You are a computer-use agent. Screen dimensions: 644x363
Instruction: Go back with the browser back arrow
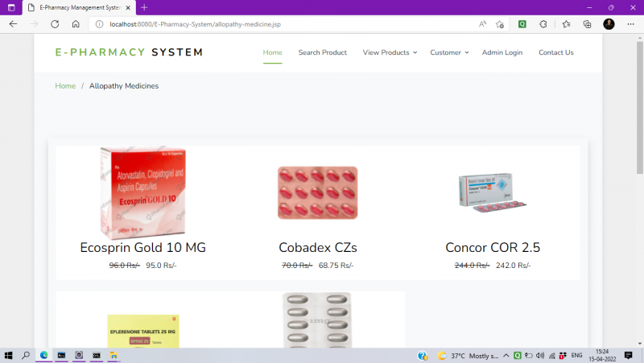point(13,24)
